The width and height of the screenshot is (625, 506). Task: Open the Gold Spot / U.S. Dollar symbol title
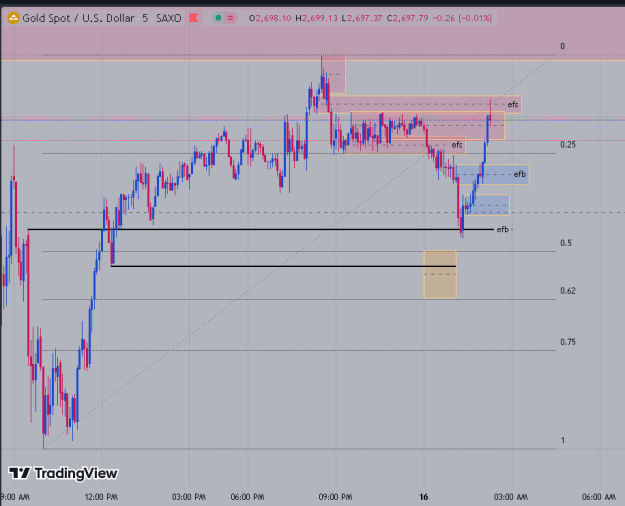tap(78, 18)
